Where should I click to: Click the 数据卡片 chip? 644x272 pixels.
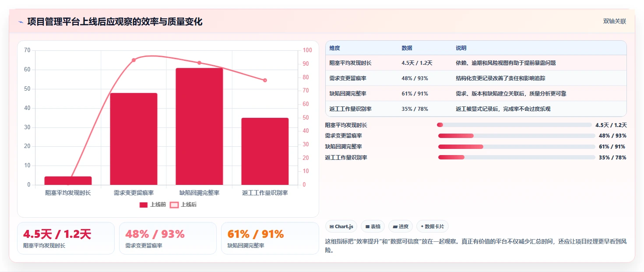(x=433, y=226)
